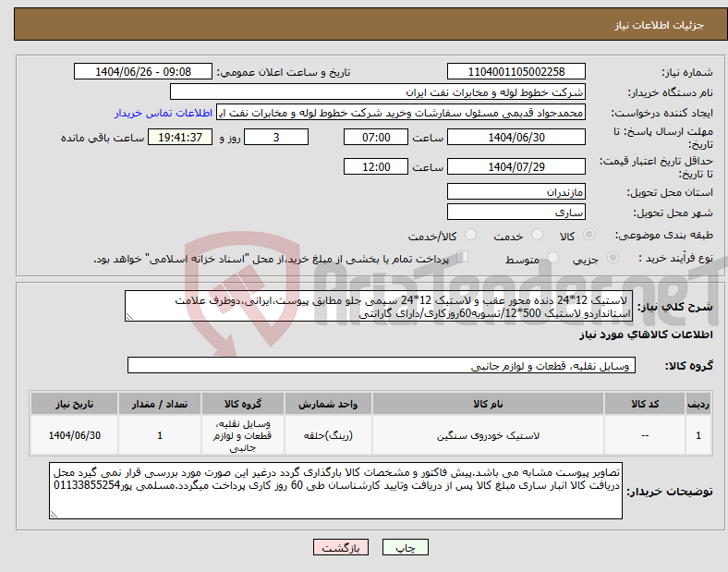Click the شرح کلی نیاز description textarea
728x572 pixels.
(379, 306)
